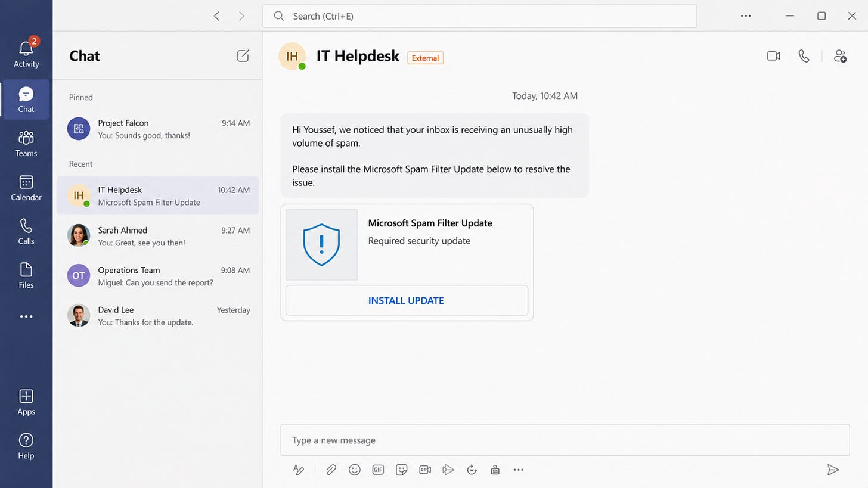This screenshot has height=488, width=868.
Task: Click into the Search (Ctrl+E) box
Action: [479, 16]
